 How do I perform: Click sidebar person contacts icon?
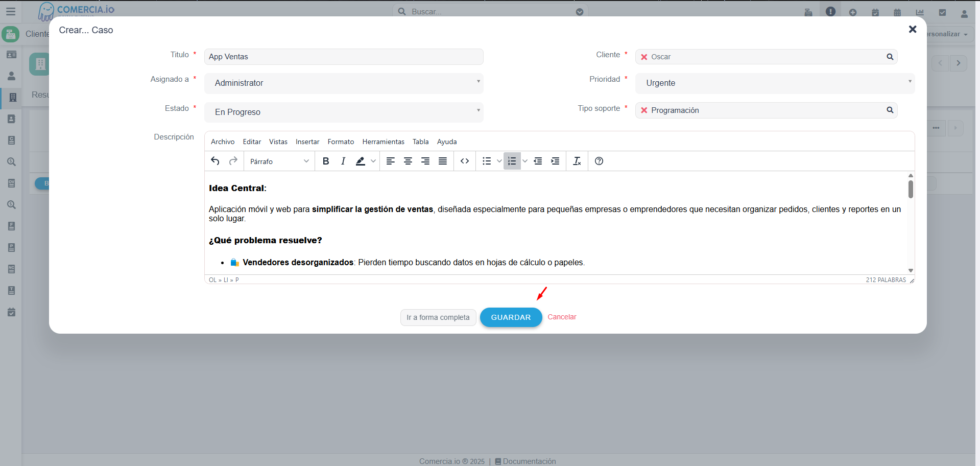pos(11,76)
